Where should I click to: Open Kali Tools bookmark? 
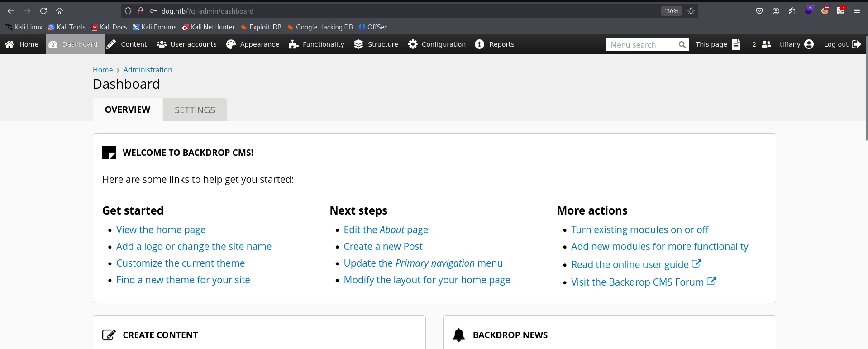pyautogui.click(x=67, y=27)
